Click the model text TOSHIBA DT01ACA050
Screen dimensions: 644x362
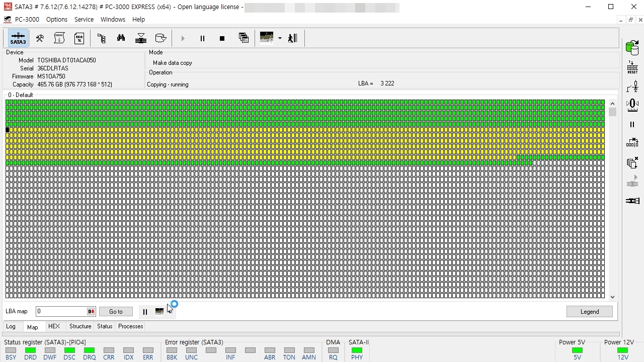point(66,60)
